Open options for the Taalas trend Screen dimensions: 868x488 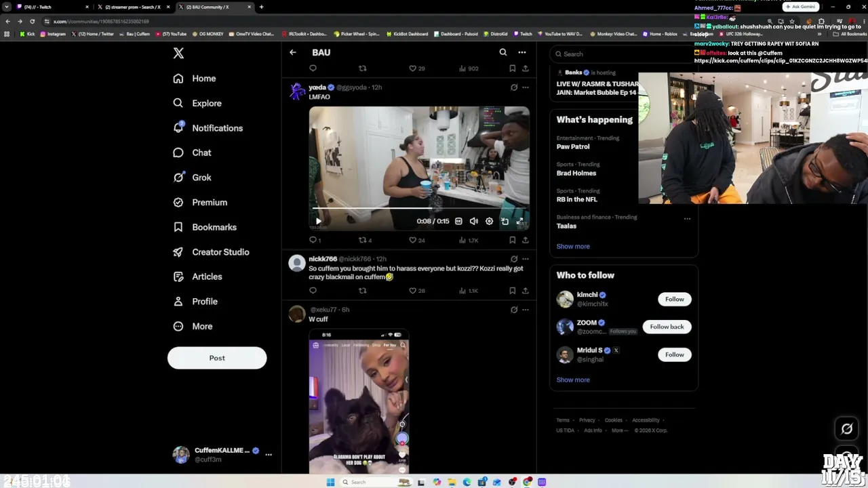[687, 218]
